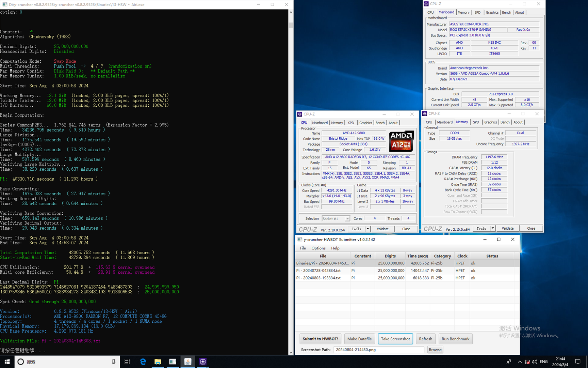Show hidden system tray icons chevron
The image size is (588, 368).
point(520,362)
